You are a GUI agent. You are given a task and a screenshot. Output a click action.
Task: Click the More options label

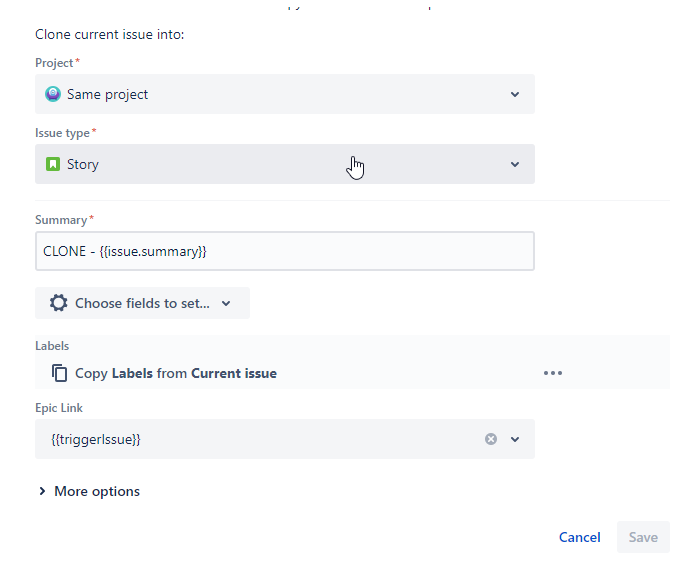tap(97, 491)
